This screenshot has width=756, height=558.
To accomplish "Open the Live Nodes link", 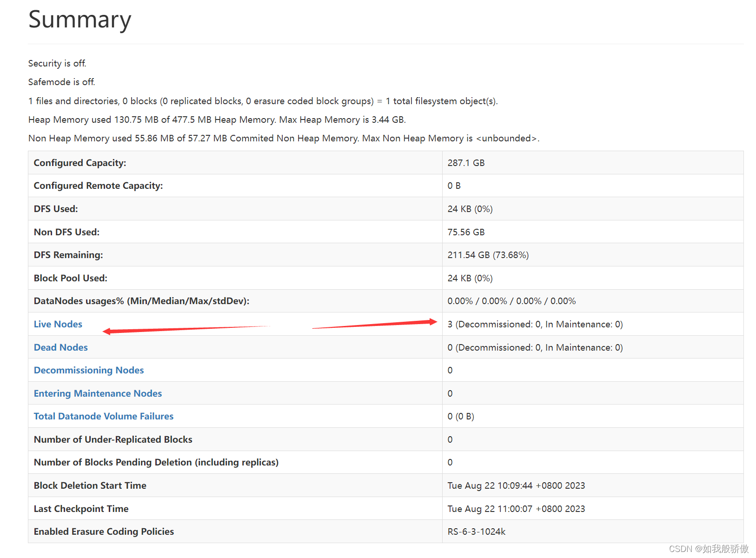I will pos(58,324).
